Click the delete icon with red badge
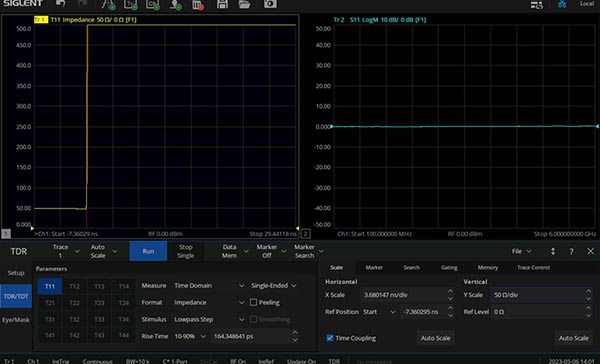The height and width of the screenshot is (364, 600). 197,4
